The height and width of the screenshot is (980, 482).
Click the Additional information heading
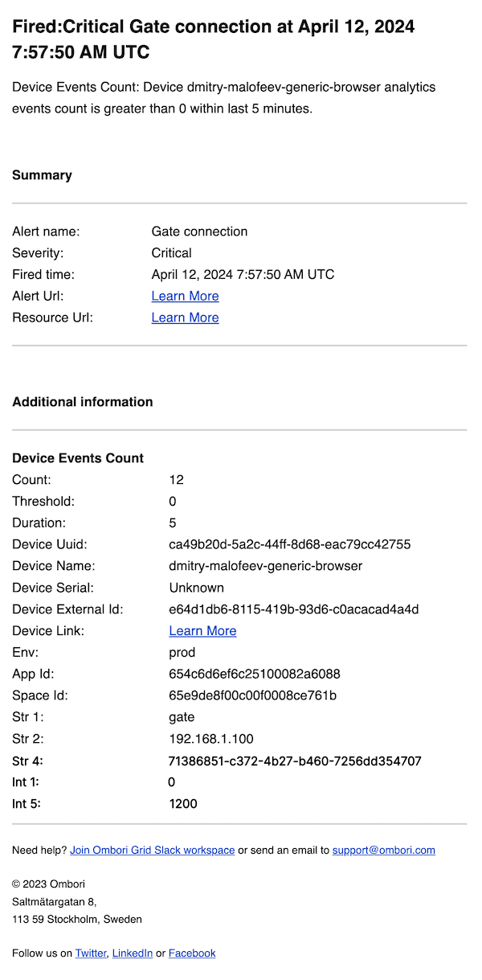click(82, 402)
